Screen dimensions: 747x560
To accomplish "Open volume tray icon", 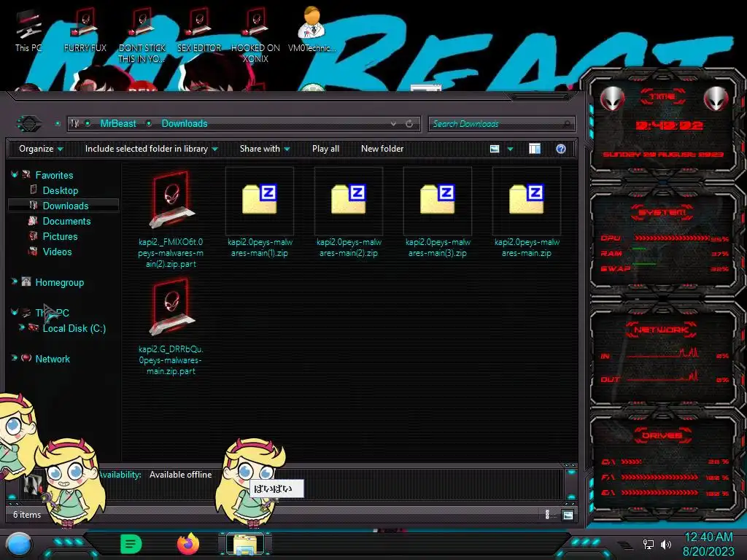I will tap(666, 545).
